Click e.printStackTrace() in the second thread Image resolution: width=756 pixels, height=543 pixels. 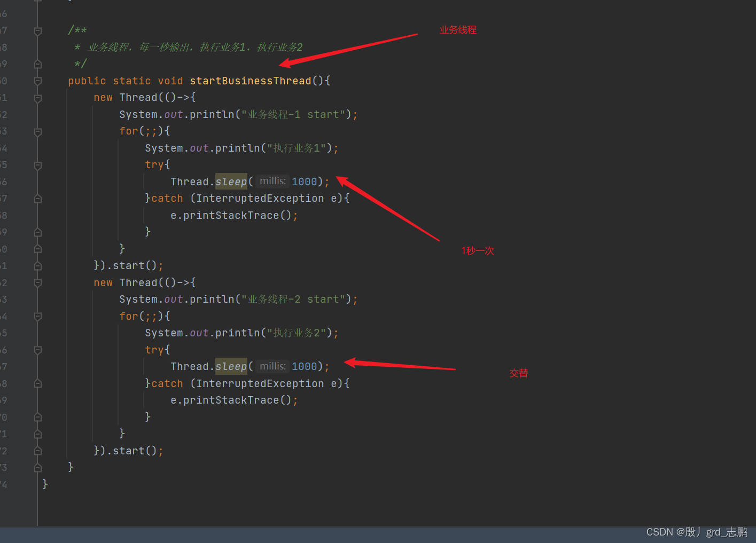pyautogui.click(x=231, y=400)
